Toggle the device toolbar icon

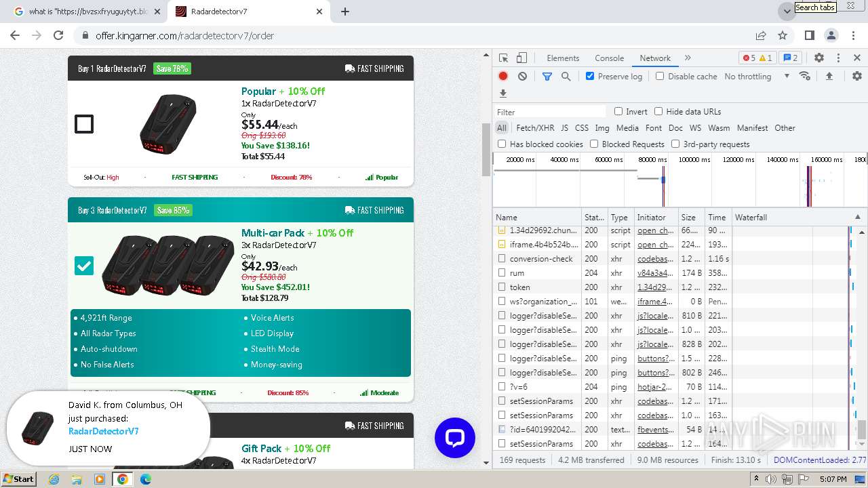point(521,58)
